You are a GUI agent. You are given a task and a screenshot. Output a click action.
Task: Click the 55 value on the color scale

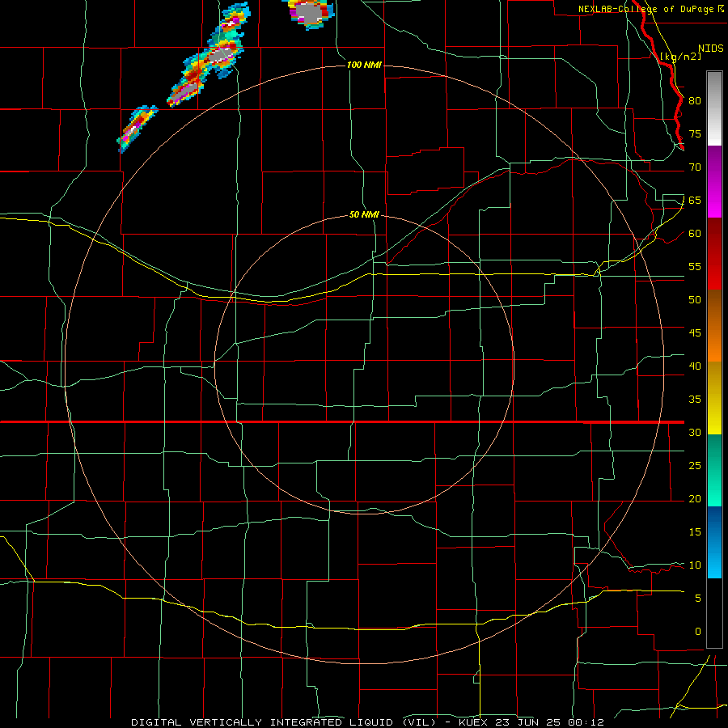[x=695, y=266]
